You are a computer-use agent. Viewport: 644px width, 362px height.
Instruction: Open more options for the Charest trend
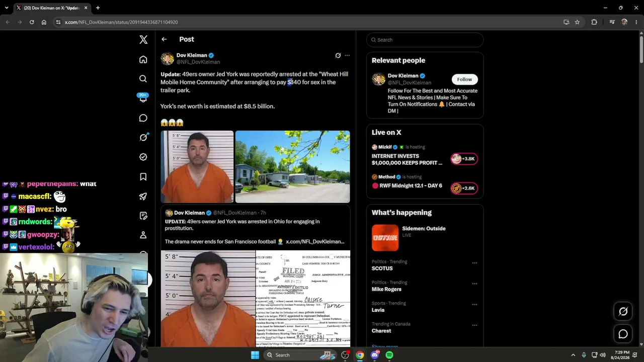tap(474, 325)
